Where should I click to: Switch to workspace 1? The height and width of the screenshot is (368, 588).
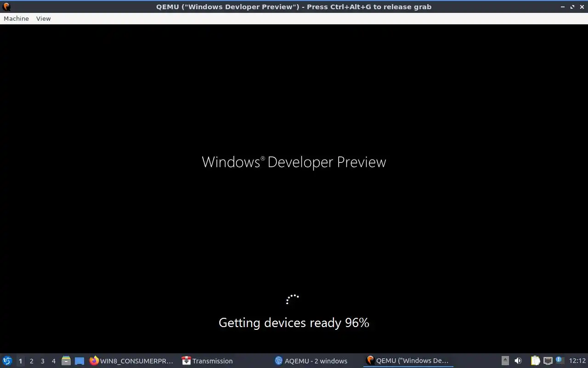click(x=20, y=361)
